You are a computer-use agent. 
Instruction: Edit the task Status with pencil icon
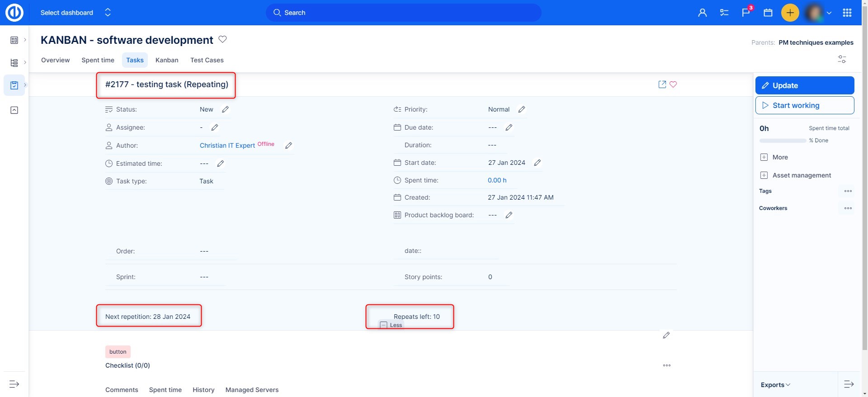click(225, 109)
